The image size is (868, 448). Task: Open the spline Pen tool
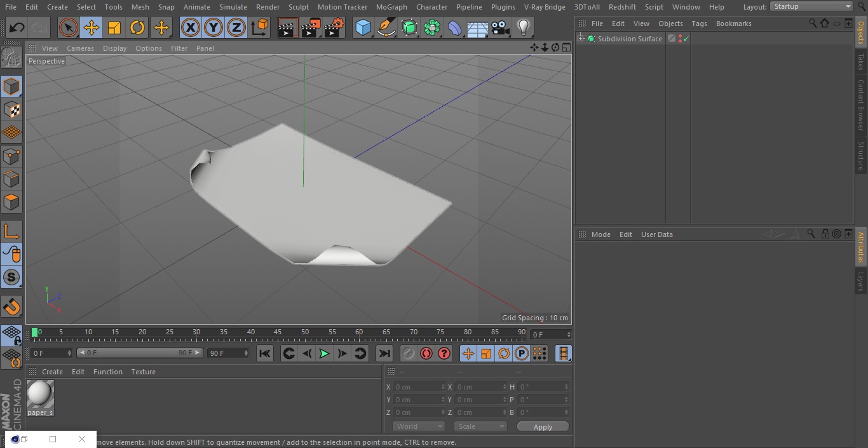pos(386,27)
